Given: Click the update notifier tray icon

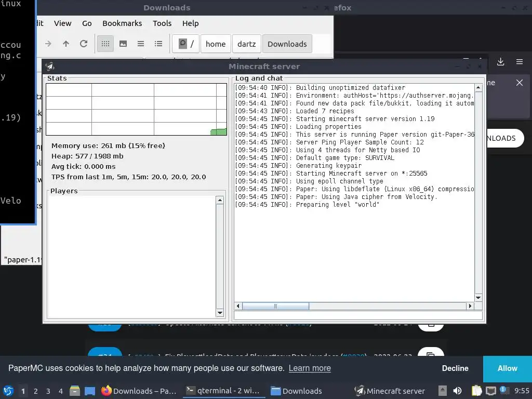Looking at the screenshot, I should pos(503,391).
